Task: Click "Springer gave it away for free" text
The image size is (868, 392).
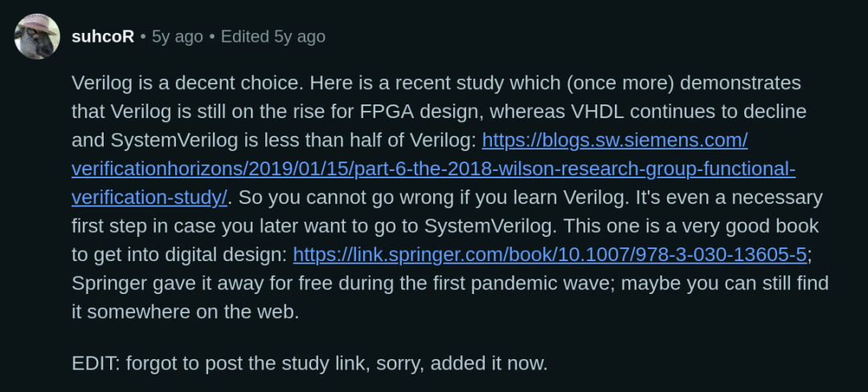Action: pos(204,283)
